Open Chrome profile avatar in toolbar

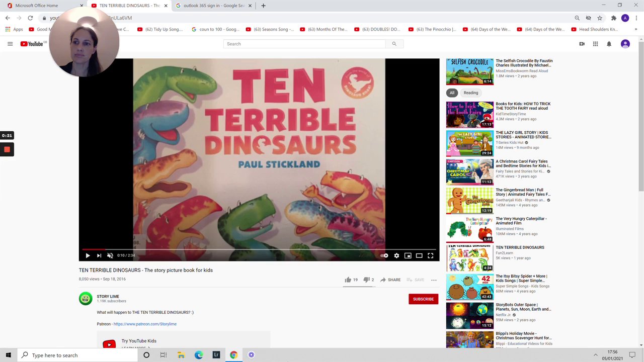(x=625, y=18)
